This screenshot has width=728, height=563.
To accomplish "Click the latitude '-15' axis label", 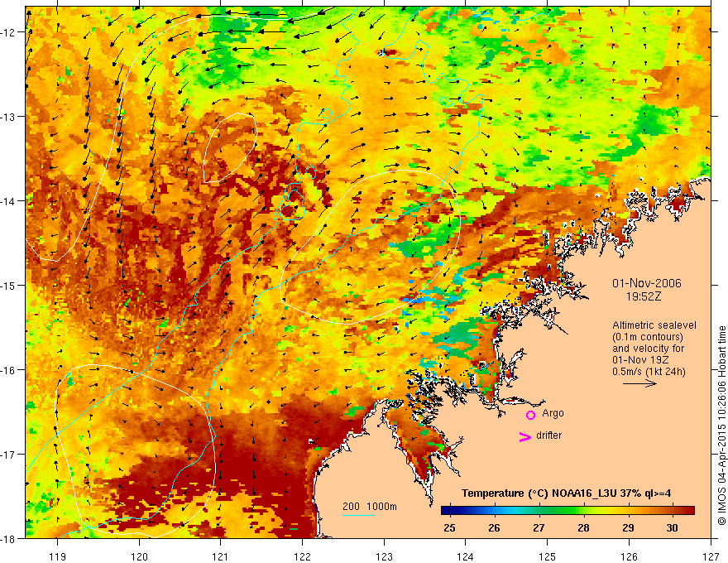I will click(x=8, y=286).
